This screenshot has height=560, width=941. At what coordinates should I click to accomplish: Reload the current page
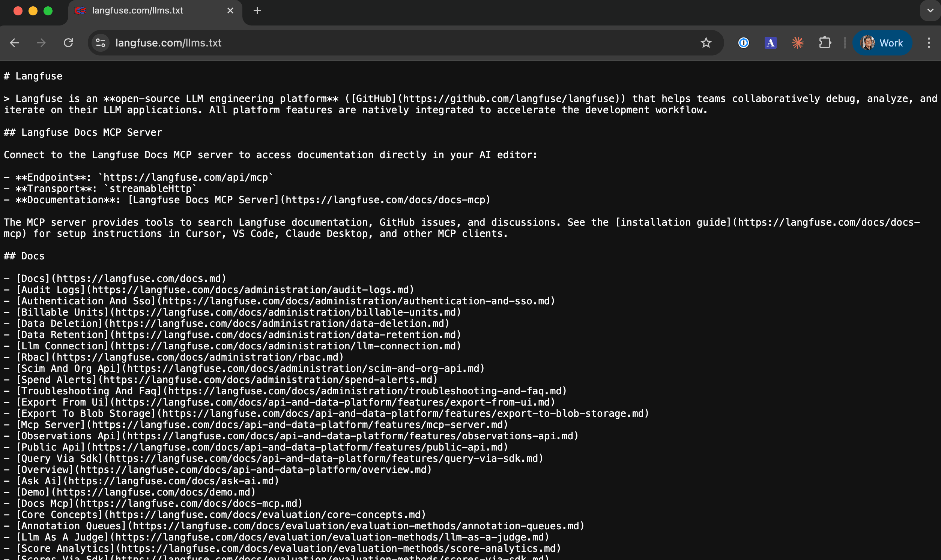coord(69,43)
